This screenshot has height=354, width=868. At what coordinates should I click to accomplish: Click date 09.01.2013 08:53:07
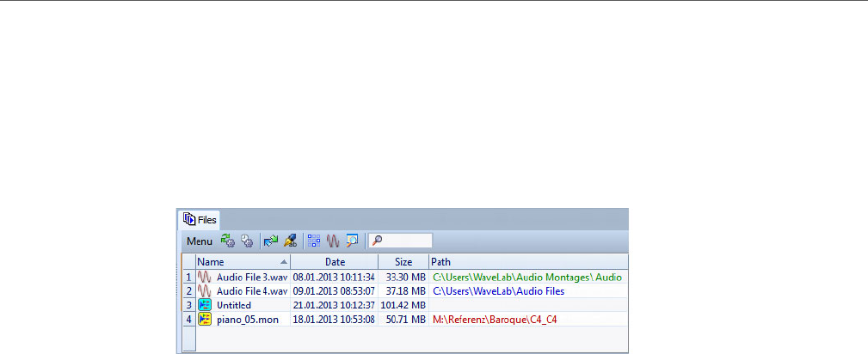334,291
